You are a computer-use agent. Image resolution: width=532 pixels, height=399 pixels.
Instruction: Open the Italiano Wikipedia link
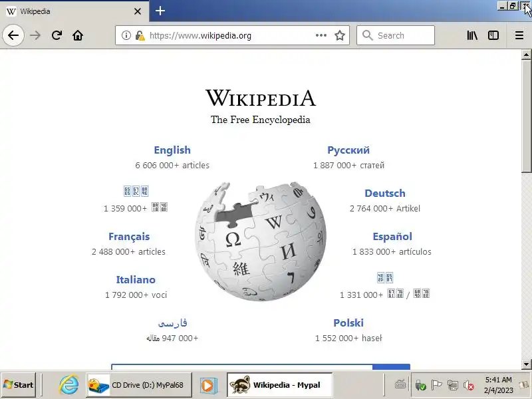tap(136, 279)
